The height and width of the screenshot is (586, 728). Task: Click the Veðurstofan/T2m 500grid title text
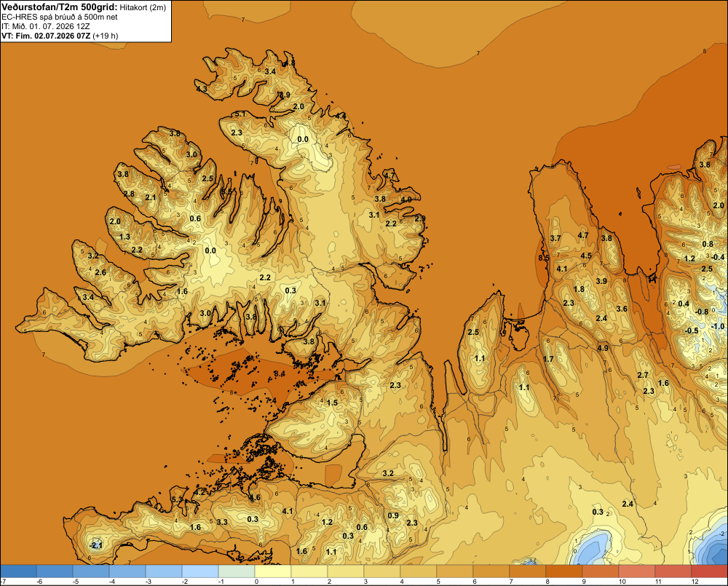click(59, 7)
